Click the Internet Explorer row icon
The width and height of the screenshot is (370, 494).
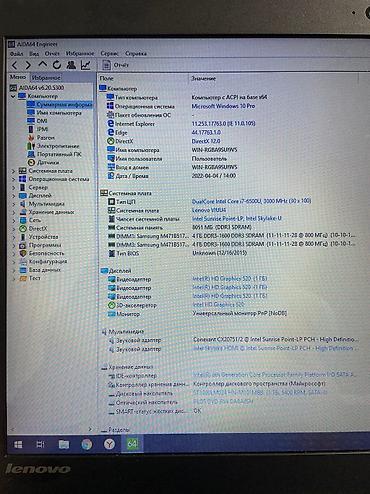[x=111, y=124]
